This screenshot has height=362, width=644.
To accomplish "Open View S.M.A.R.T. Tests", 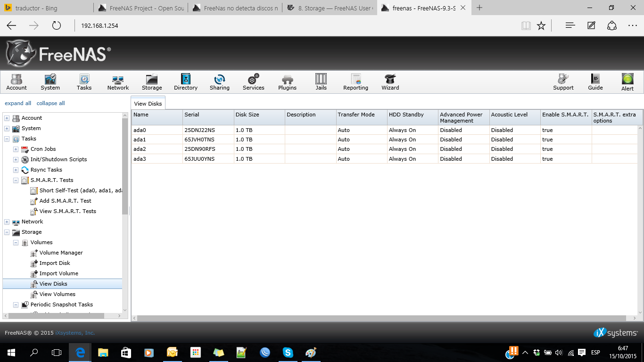I will tap(67, 211).
